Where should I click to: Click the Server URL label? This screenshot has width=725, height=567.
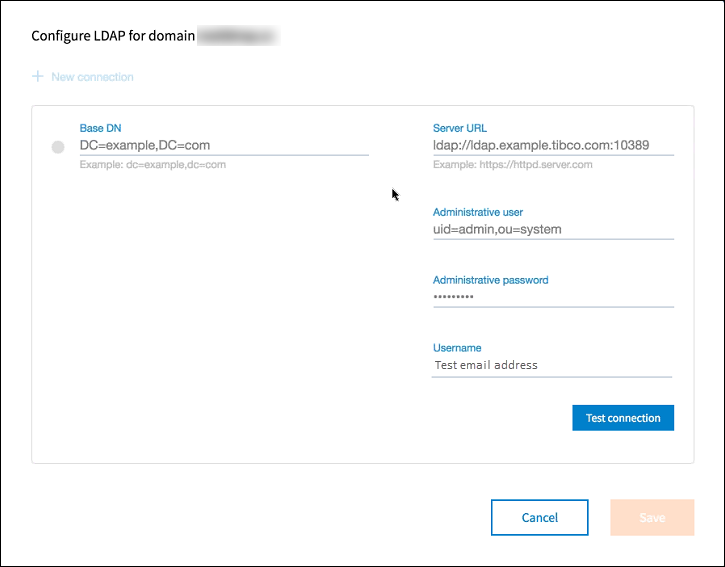(x=460, y=128)
